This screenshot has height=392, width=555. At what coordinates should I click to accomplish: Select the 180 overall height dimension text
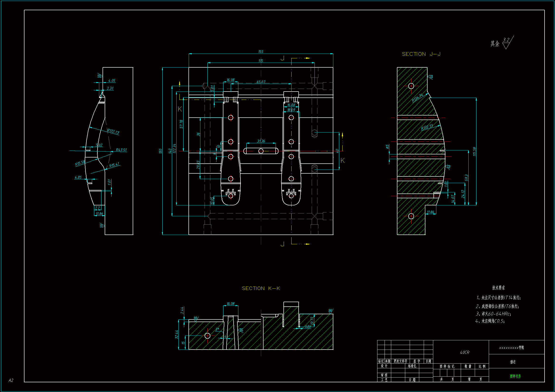tap(160, 151)
